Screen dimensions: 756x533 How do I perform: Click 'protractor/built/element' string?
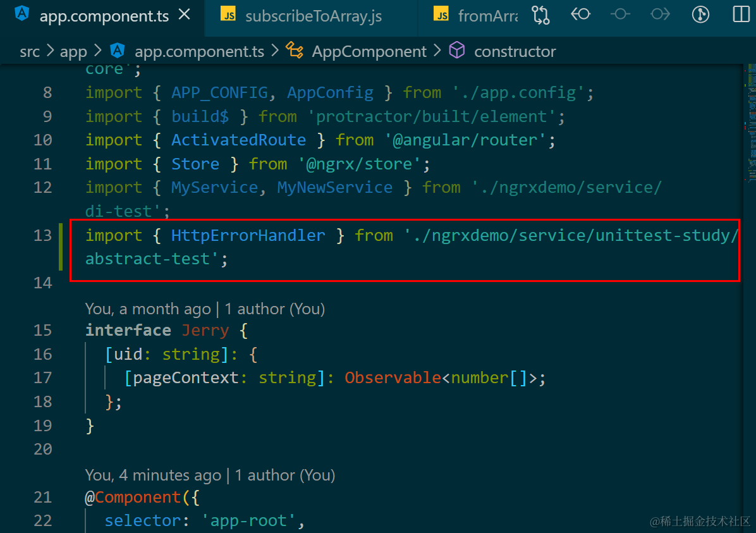coord(431,116)
